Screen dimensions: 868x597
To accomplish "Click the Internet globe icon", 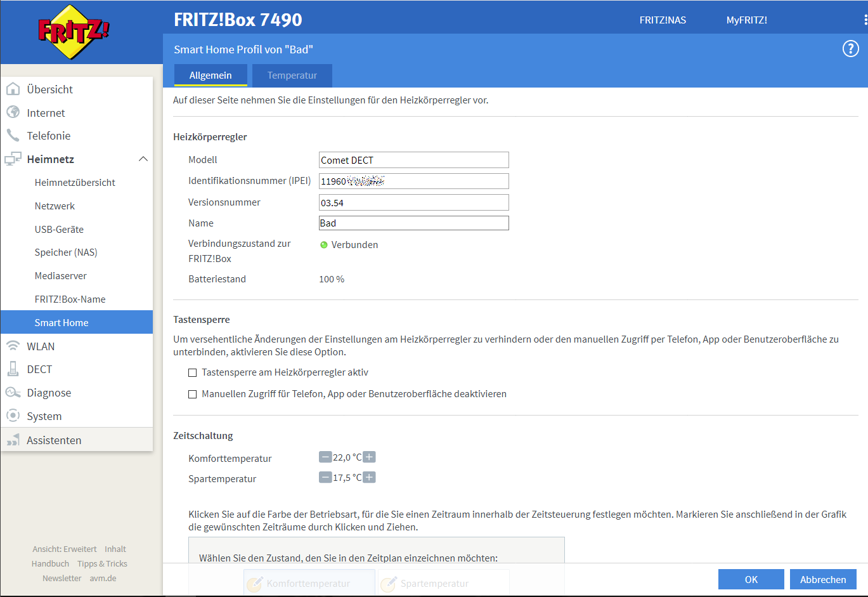I will [13, 112].
